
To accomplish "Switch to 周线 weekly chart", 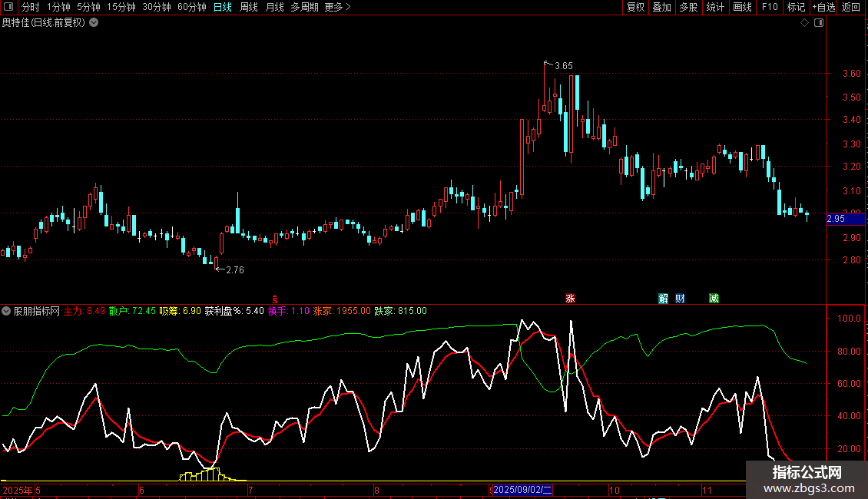I will click(x=249, y=7).
